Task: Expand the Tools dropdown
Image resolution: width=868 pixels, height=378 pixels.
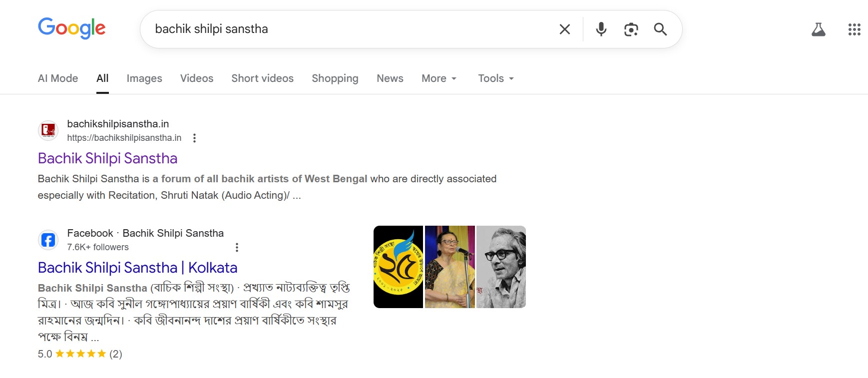Action: pyautogui.click(x=496, y=78)
